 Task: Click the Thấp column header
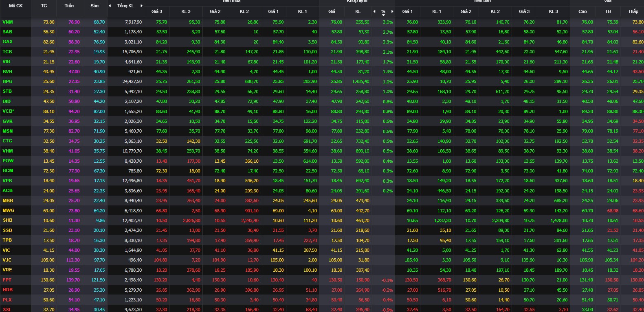[x=633, y=11]
